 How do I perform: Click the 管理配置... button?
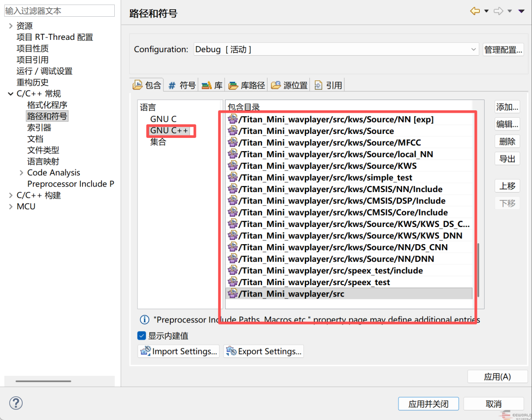(x=503, y=50)
